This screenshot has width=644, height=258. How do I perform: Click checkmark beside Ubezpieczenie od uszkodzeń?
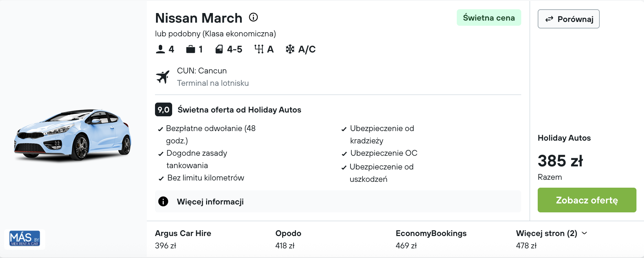coord(344,168)
